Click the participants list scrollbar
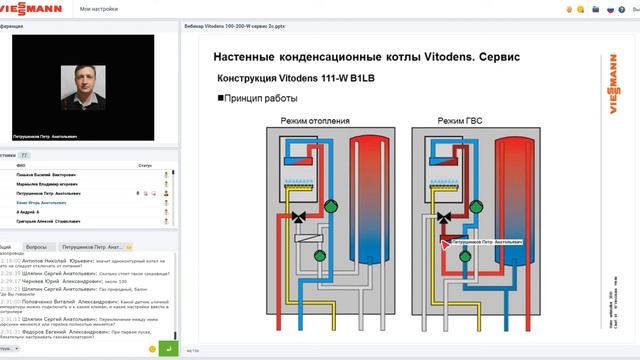The image size is (640, 360). [x=173, y=198]
